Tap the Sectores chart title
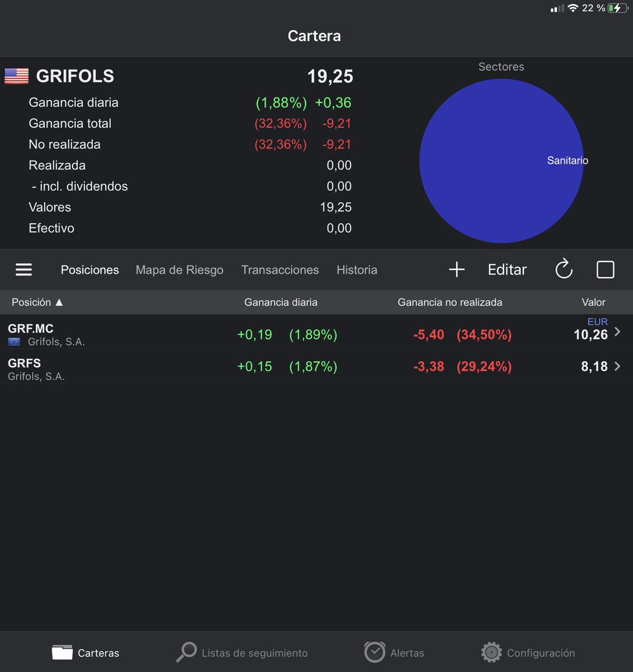Screen dimensions: 633x672 501,67
